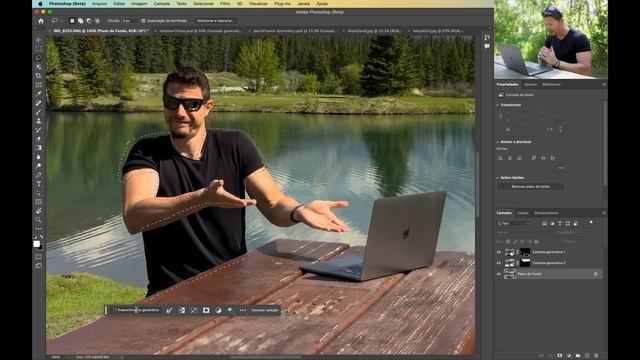Click Selecionar e mascarar button
Image resolution: width=640 pixels, height=360 pixels.
click(x=215, y=20)
